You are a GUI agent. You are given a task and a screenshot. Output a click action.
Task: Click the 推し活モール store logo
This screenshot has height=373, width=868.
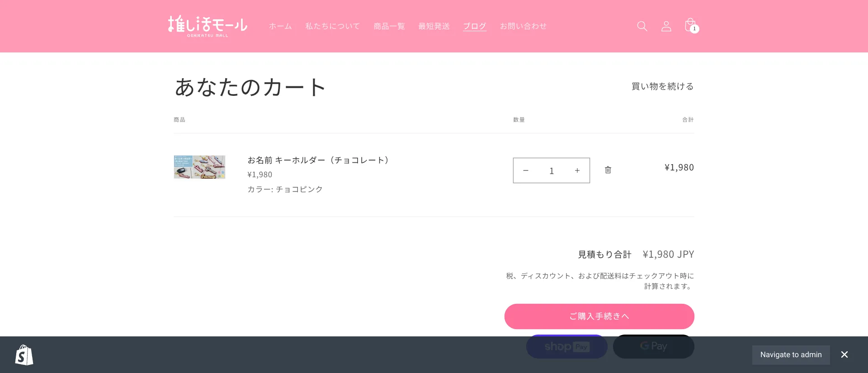[208, 26]
